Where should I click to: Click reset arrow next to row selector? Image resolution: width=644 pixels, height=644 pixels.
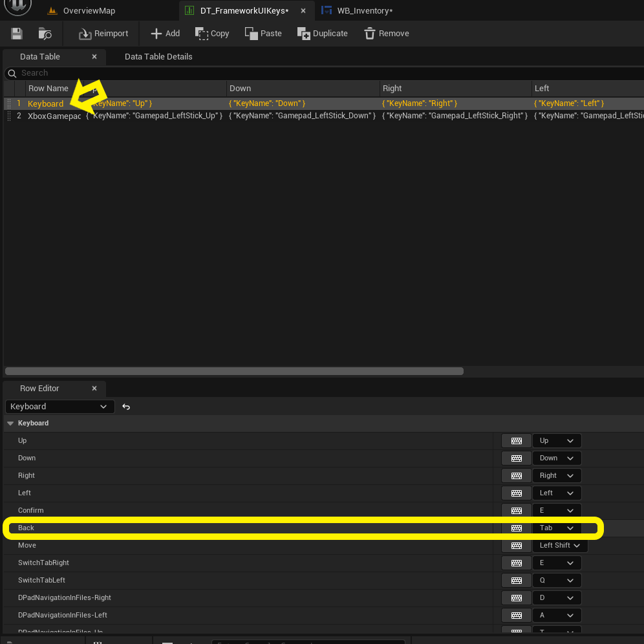pyautogui.click(x=126, y=407)
